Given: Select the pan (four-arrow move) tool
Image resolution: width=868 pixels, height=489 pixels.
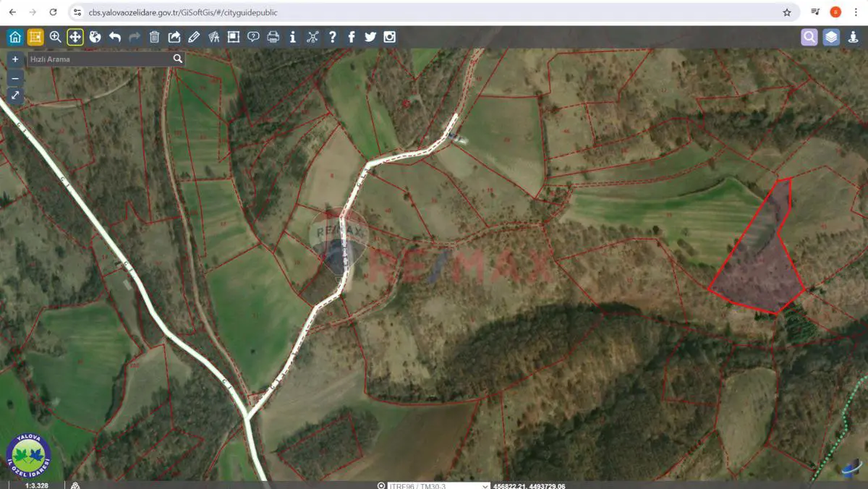Looking at the screenshot, I should pos(75,37).
